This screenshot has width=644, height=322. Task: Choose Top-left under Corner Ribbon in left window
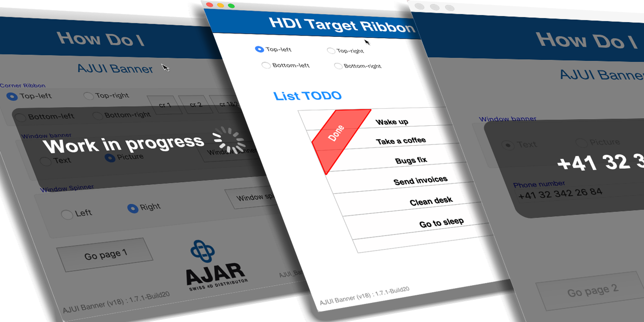[12, 96]
